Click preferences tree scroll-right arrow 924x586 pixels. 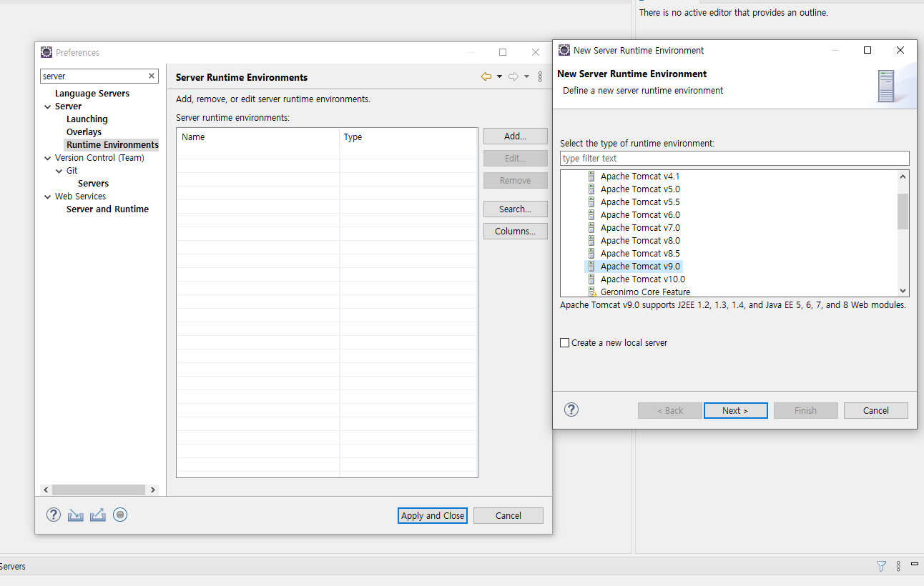[152, 490]
